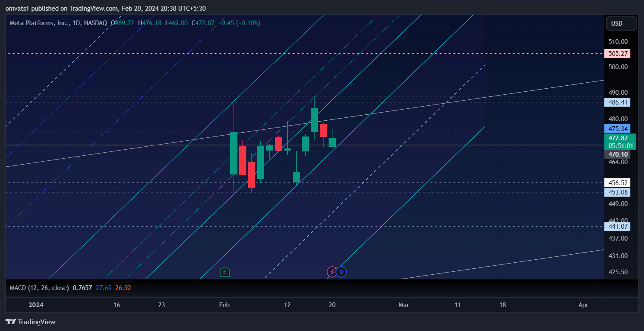
Task: Click the 18 date on the time axis
Action: [x=502, y=305]
